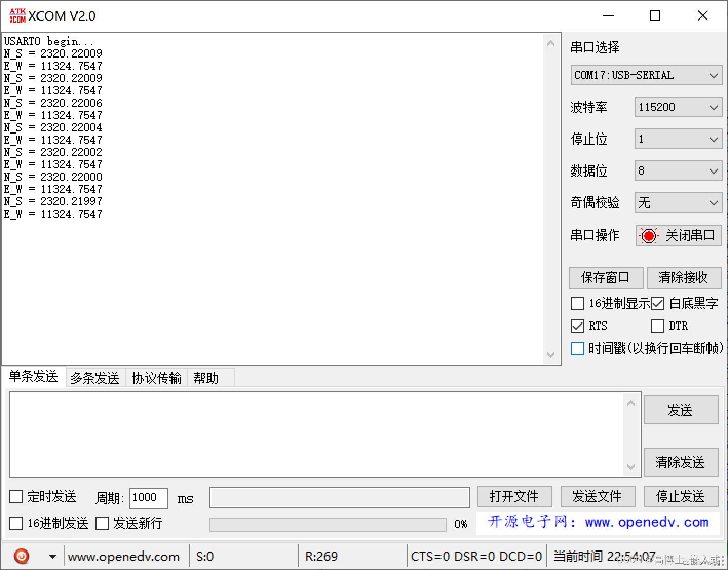Click the S:0 sent counter
This screenshot has height=570, width=728.
[x=205, y=557]
